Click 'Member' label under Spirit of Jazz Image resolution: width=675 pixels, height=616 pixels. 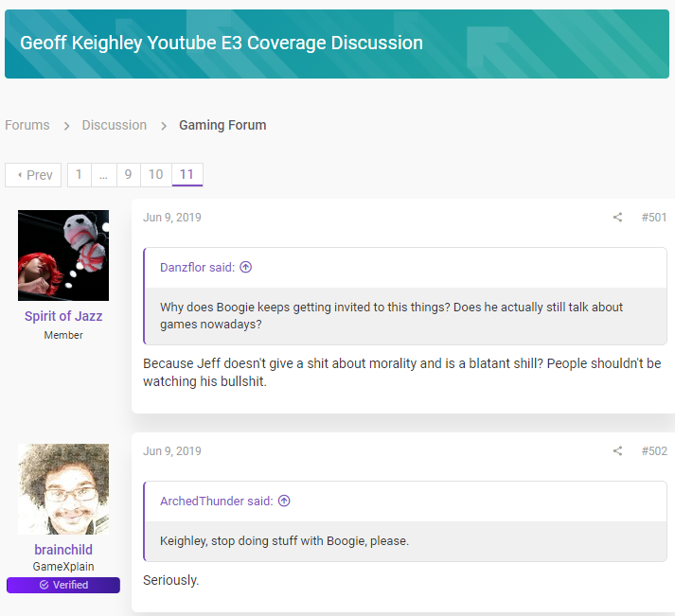tap(63, 335)
